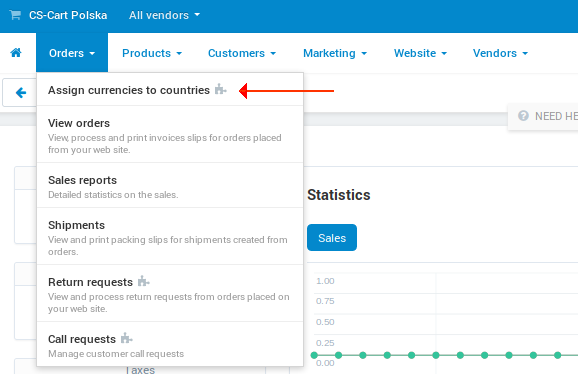578x374 pixels.
Task: Expand the Marketing menu
Action: pyautogui.click(x=335, y=53)
